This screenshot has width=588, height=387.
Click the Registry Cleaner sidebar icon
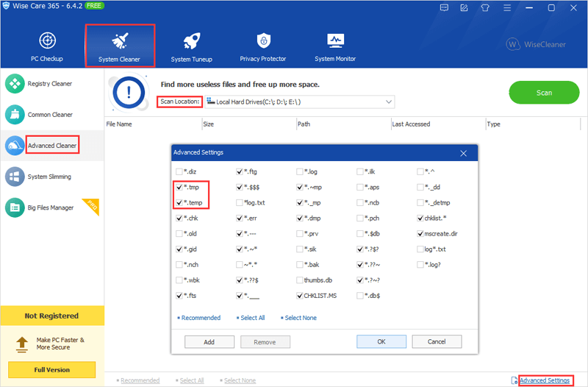point(15,83)
